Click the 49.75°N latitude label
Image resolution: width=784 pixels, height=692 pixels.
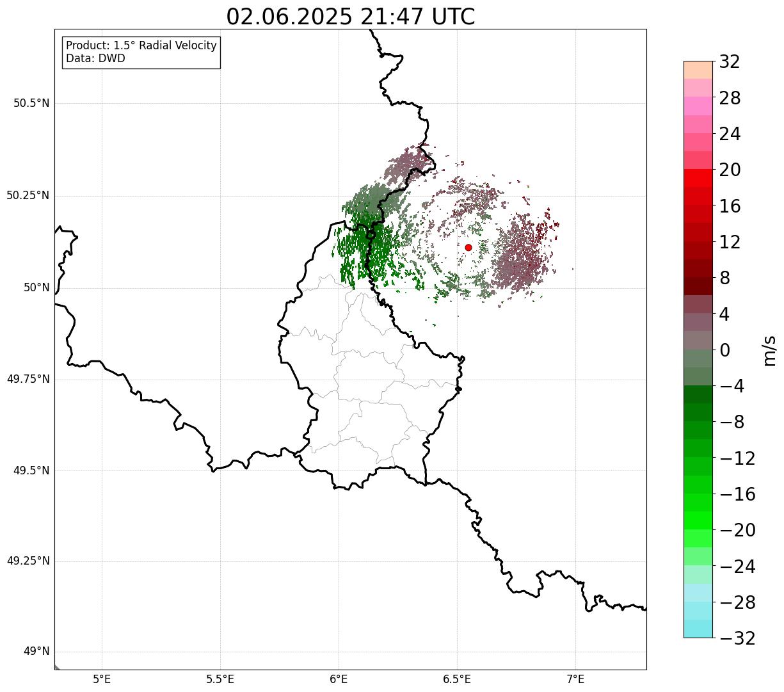point(28,379)
